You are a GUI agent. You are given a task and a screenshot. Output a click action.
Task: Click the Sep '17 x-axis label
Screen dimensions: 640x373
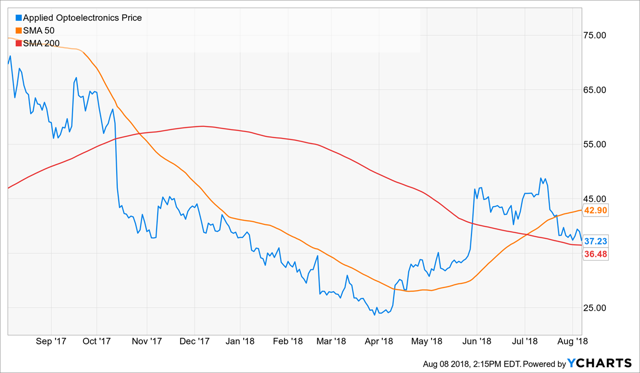coord(51,341)
